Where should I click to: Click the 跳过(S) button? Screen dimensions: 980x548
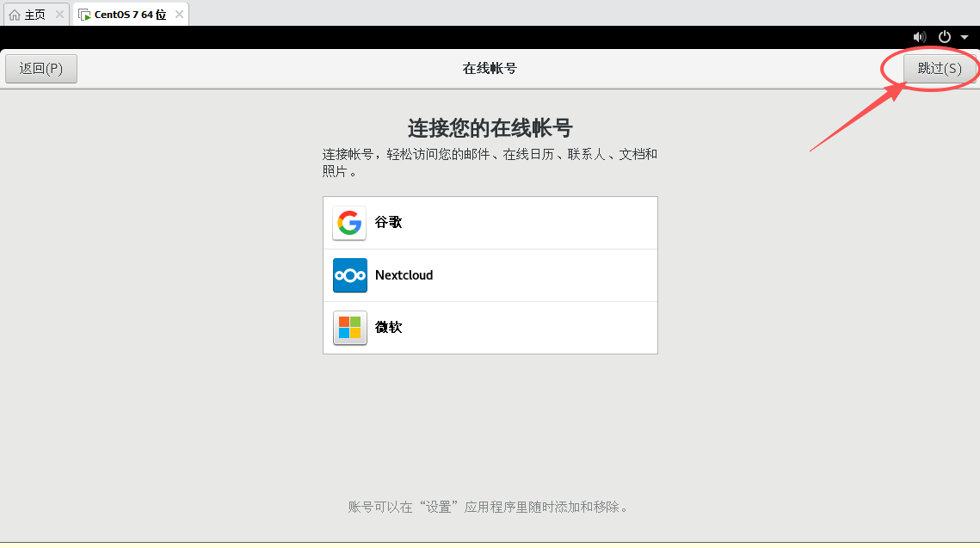coord(940,69)
